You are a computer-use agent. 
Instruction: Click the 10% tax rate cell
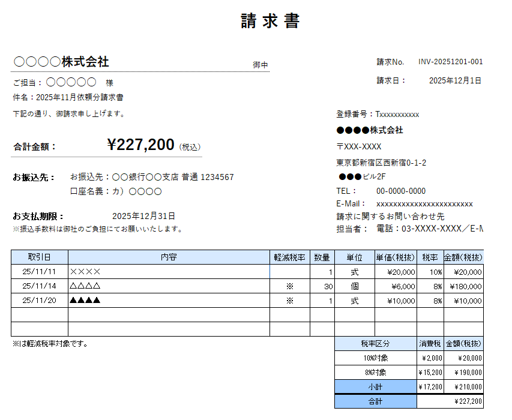(x=430, y=272)
